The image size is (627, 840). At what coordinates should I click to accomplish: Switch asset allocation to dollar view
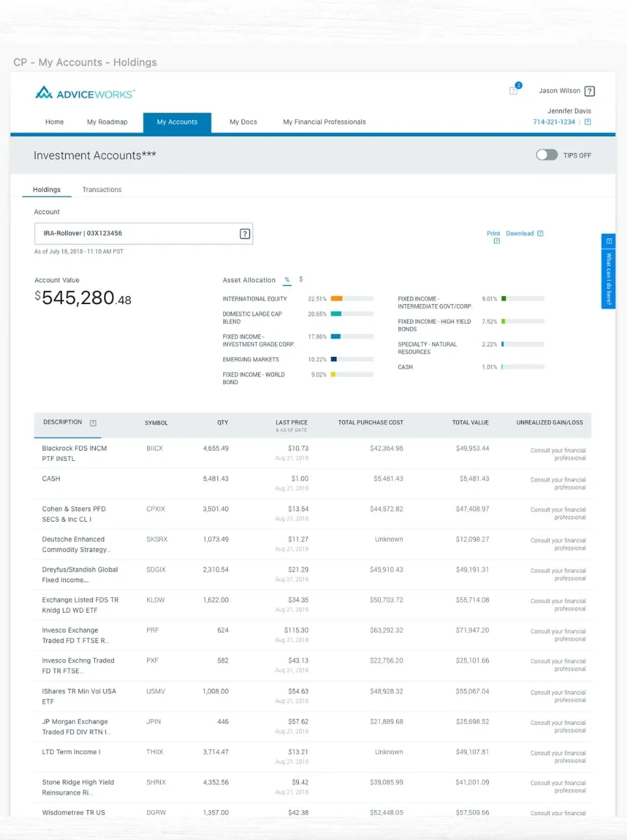301,279
